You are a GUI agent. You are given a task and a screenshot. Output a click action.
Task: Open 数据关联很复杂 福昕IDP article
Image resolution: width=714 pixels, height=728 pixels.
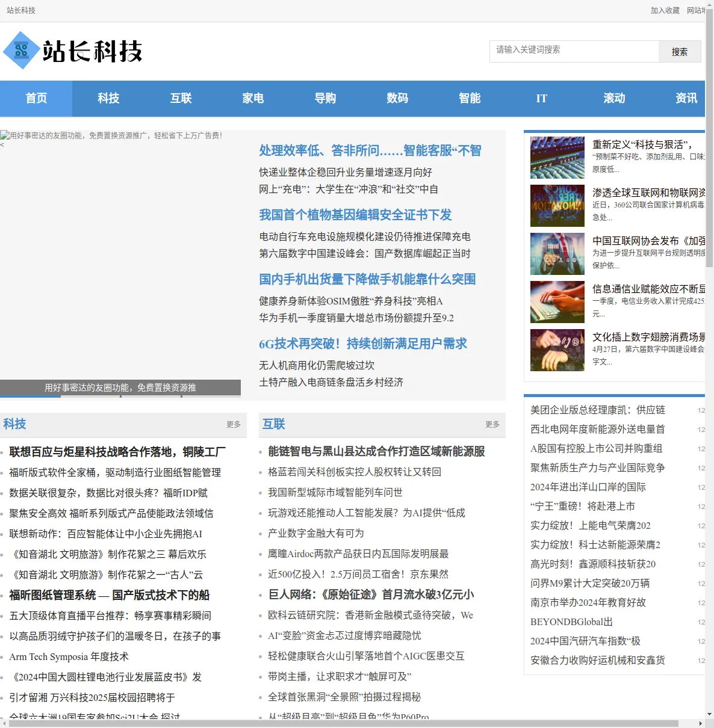[108, 493]
